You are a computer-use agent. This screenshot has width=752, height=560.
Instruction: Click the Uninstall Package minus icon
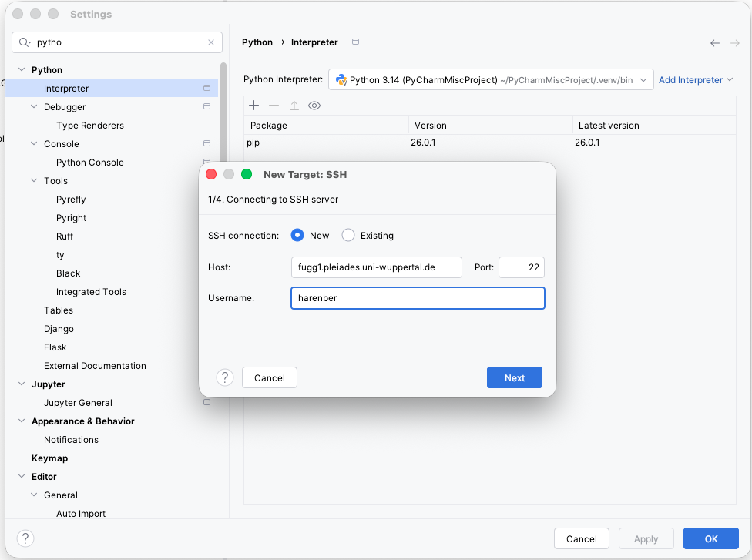[274, 105]
